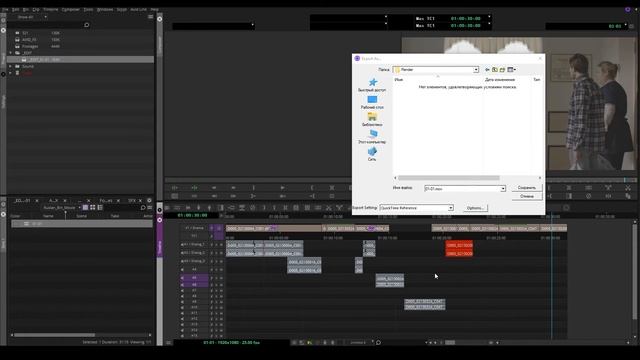Click the Сохранить button
The image size is (640, 360).
tap(527, 188)
